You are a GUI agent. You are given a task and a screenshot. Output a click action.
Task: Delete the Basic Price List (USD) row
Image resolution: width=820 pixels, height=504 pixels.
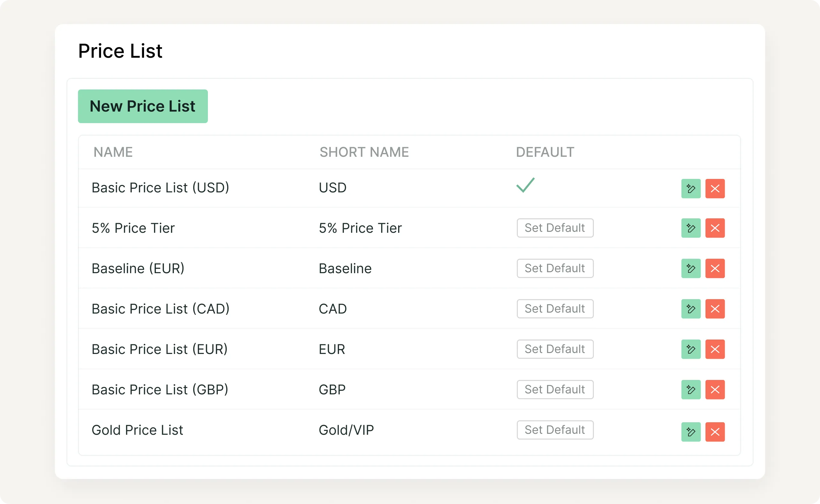click(715, 189)
